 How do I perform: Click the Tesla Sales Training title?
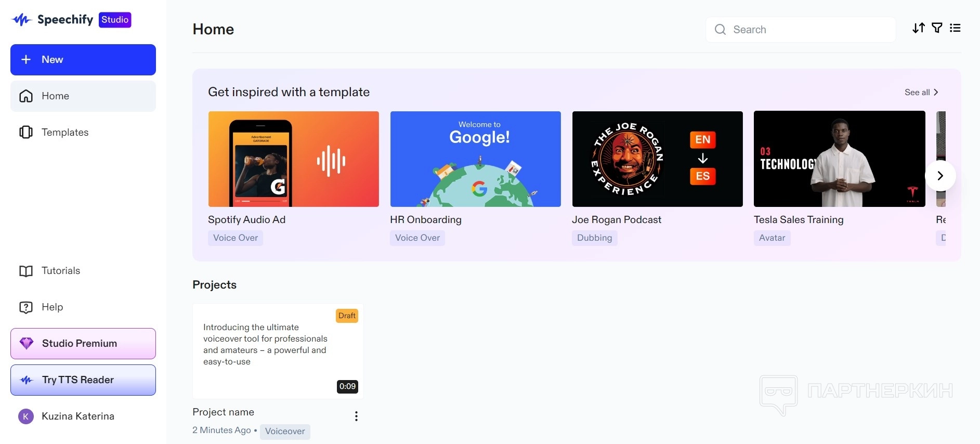799,219
